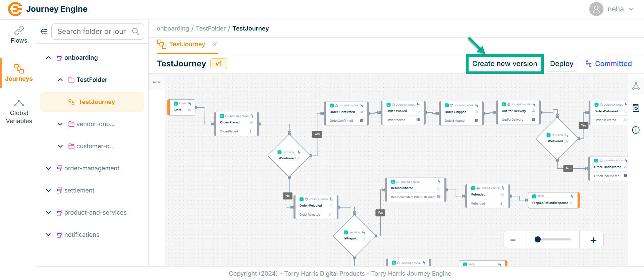
Task: Open Global Variables section
Action: [x=19, y=112]
